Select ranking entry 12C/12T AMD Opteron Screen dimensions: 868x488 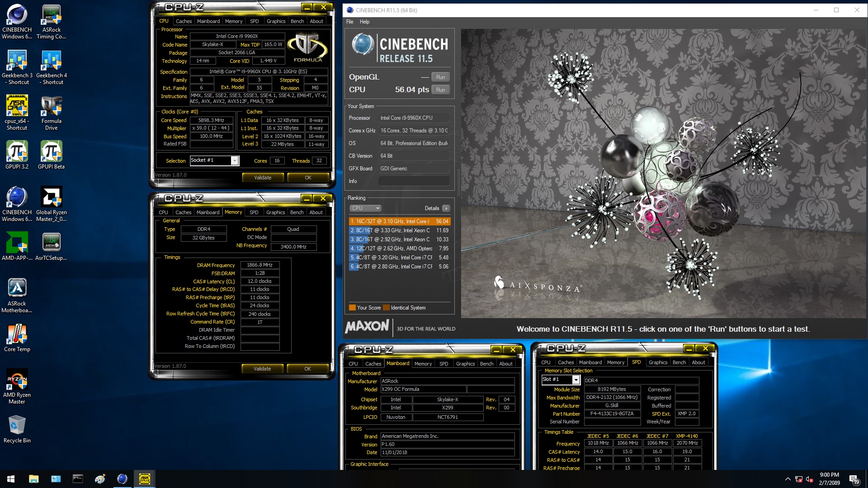click(x=400, y=249)
